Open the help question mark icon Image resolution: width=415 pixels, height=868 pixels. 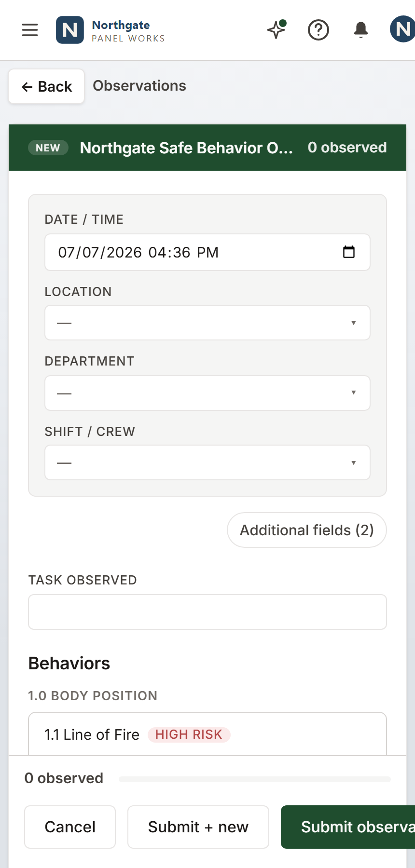pos(318,30)
